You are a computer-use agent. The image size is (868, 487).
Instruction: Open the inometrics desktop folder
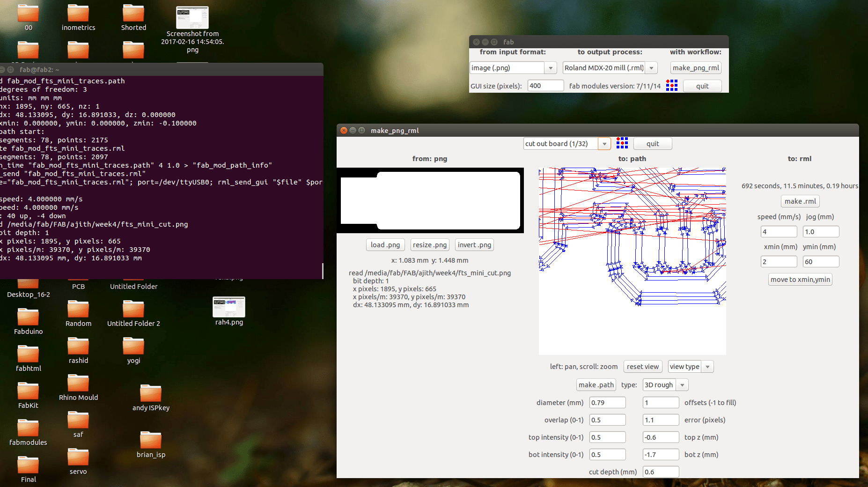click(78, 18)
